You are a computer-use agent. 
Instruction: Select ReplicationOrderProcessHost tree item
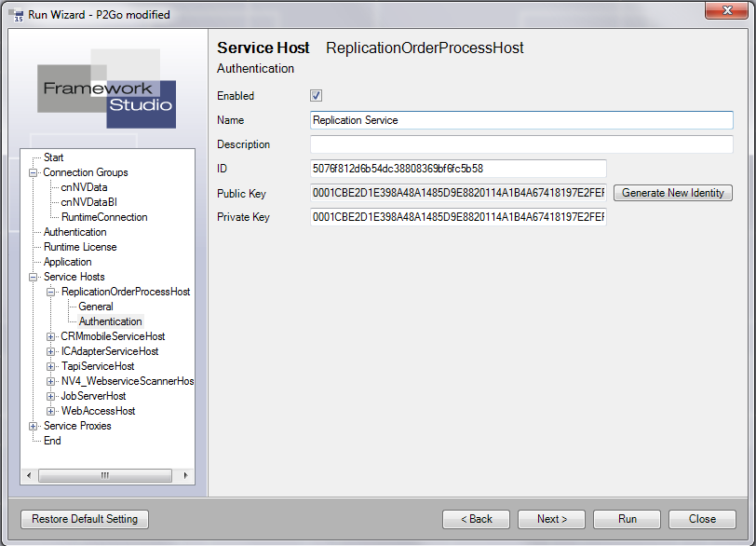coord(126,292)
